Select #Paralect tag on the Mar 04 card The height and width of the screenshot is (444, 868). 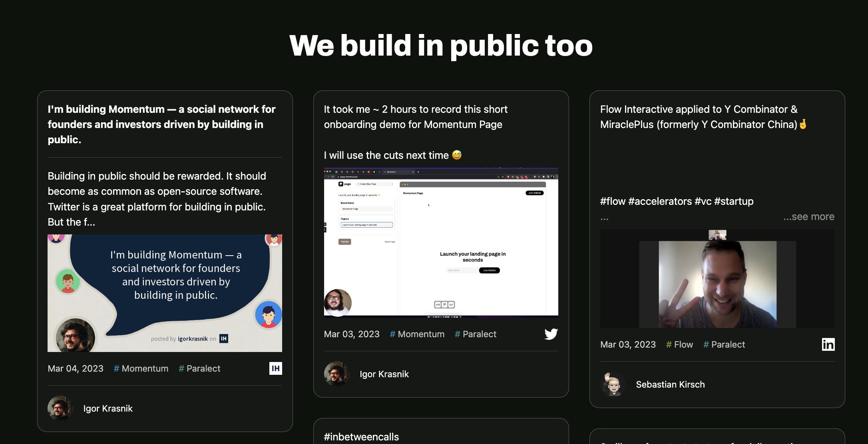tap(199, 368)
